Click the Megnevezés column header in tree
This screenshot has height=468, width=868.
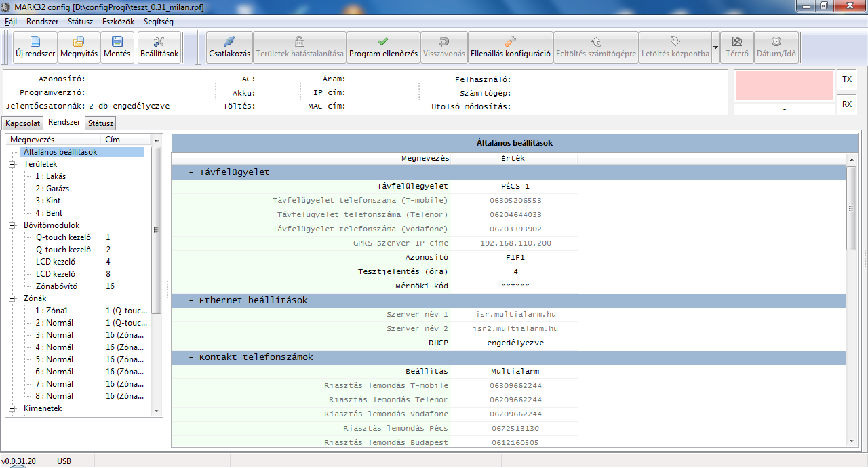click(x=54, y=140)
